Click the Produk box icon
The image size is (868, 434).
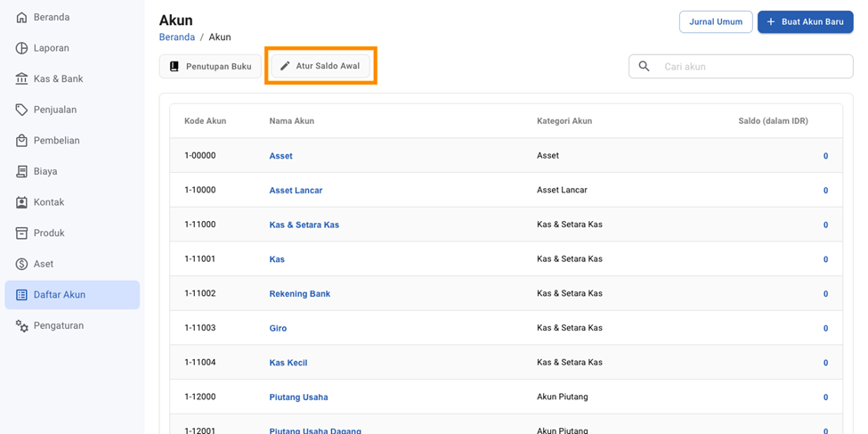pyautogui.click(x=21, y=233)
